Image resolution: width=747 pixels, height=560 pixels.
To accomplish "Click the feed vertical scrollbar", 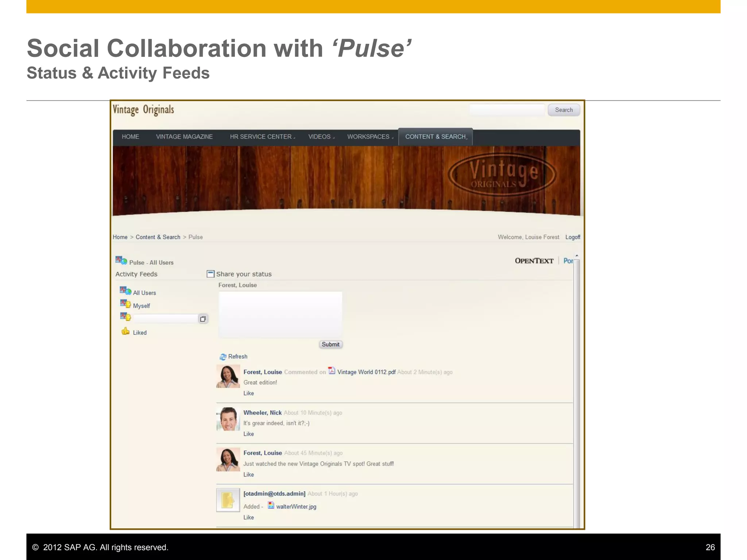I will coord(577,394).
